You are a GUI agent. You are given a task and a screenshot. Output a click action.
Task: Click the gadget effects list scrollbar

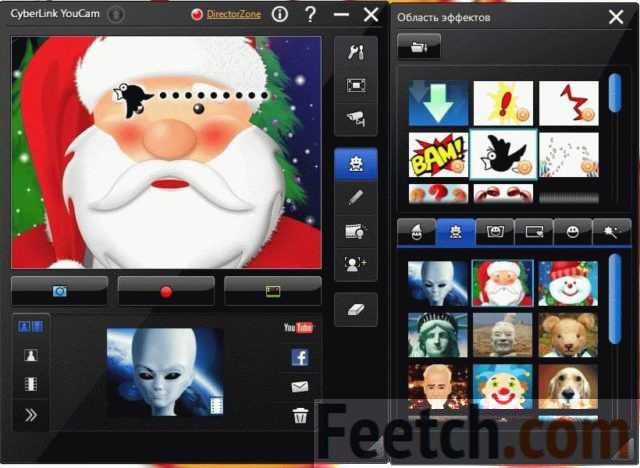point(615,93)
